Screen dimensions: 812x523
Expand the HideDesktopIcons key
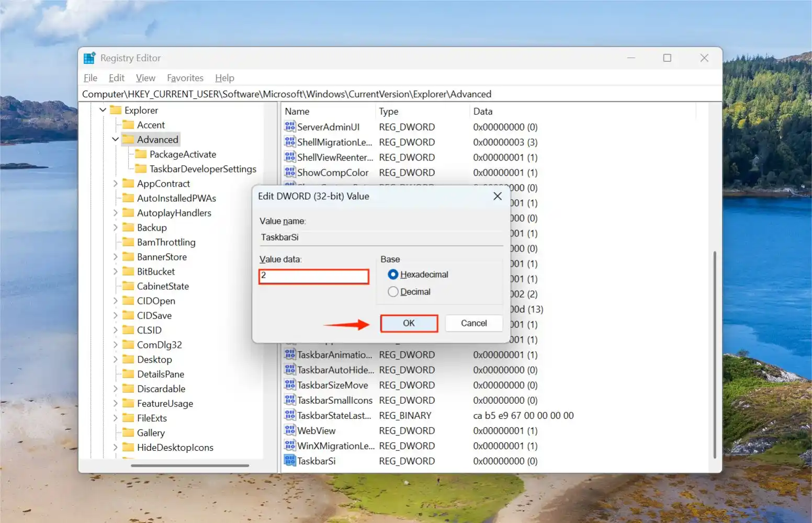pyautogui.click(x=116, y=447)
